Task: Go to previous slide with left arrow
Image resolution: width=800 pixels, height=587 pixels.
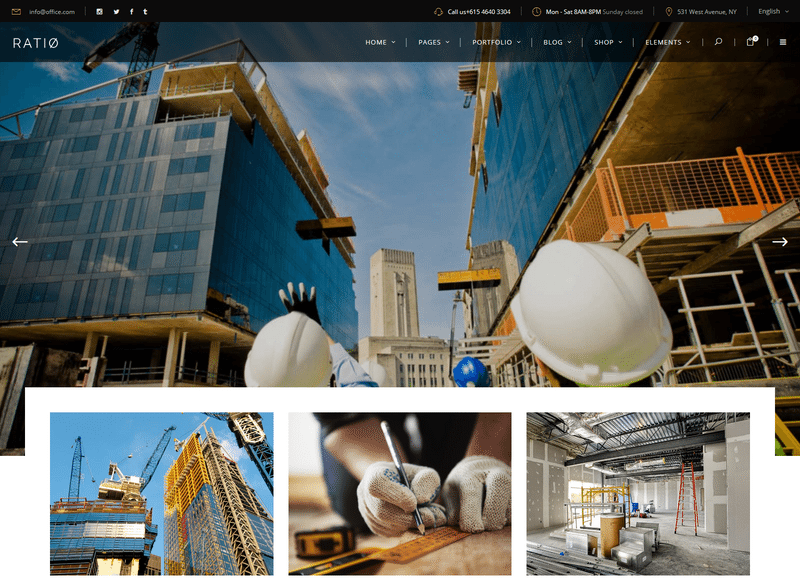Action: click(20, 242)
